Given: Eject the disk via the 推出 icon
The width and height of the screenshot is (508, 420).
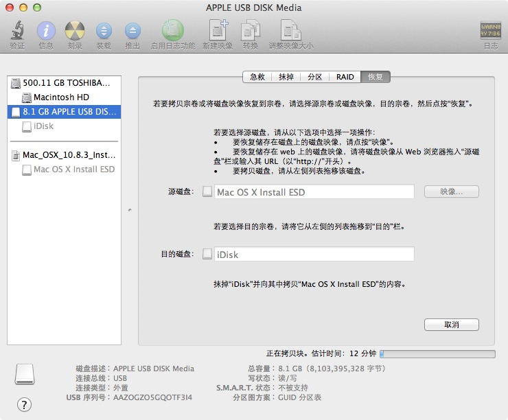Looking at the screenshot, I should [x=132, y=31].
